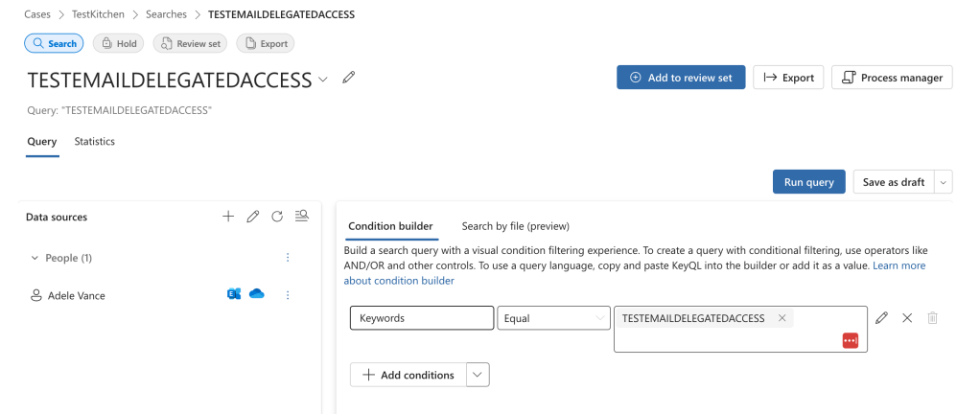The image size is (980, 414).
Task: Edit the Keywords condition row
Action: coord(882,318)
